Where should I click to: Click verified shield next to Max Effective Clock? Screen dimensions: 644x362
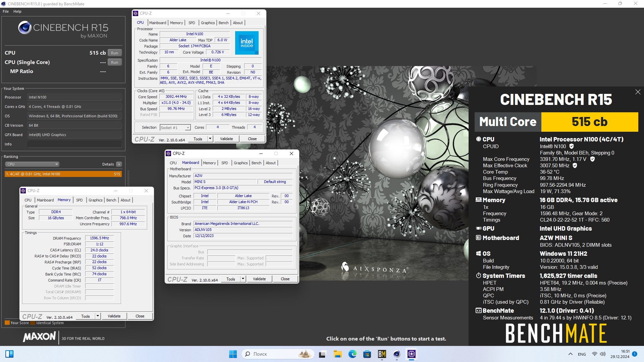click(575, 166)
